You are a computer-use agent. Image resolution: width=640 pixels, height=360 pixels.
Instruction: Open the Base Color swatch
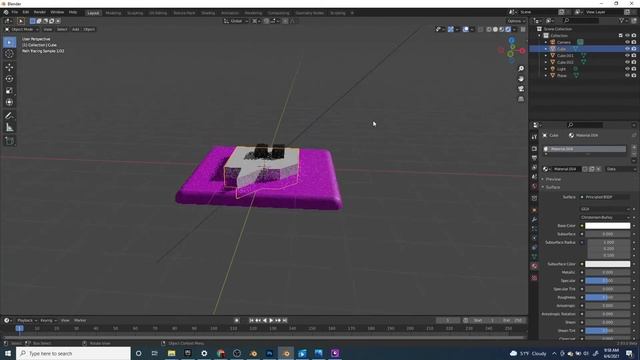click(x=608, y=226)
